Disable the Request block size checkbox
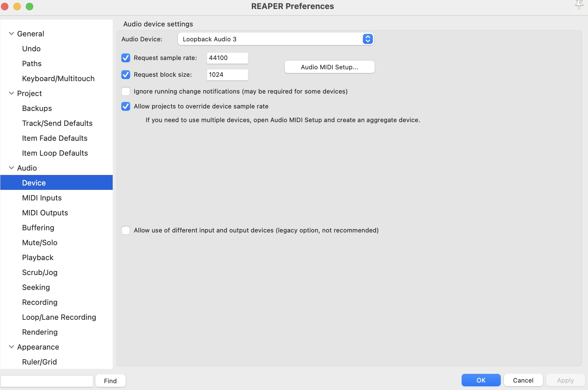Image resolution: width=588 pixels, height=390 pixels. tap(126, 75)
